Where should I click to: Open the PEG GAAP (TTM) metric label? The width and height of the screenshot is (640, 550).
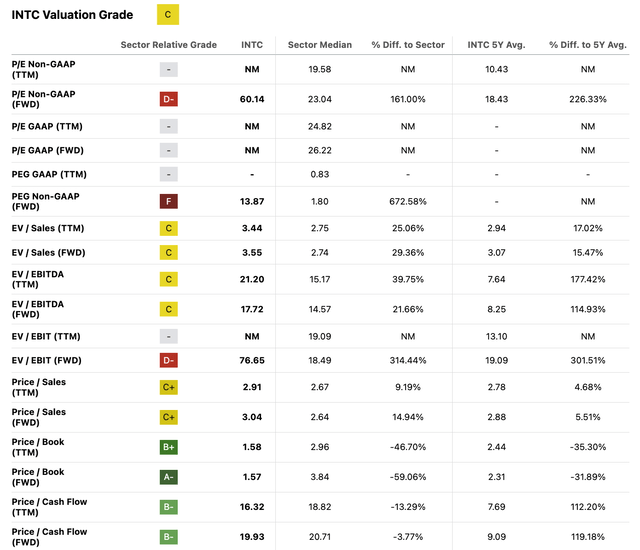(x=50, y=175)
